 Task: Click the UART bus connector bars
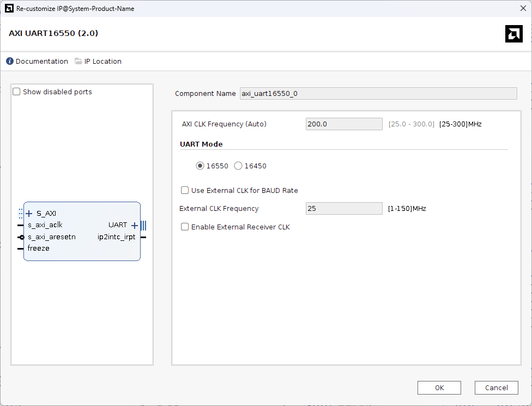tap(143, 225)
